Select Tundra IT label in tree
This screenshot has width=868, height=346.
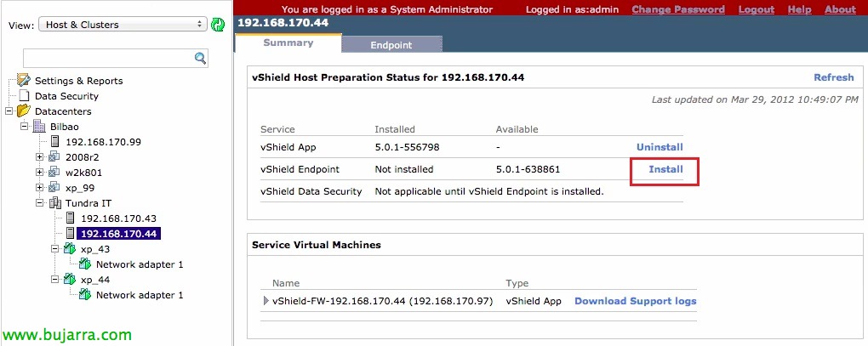89,203
